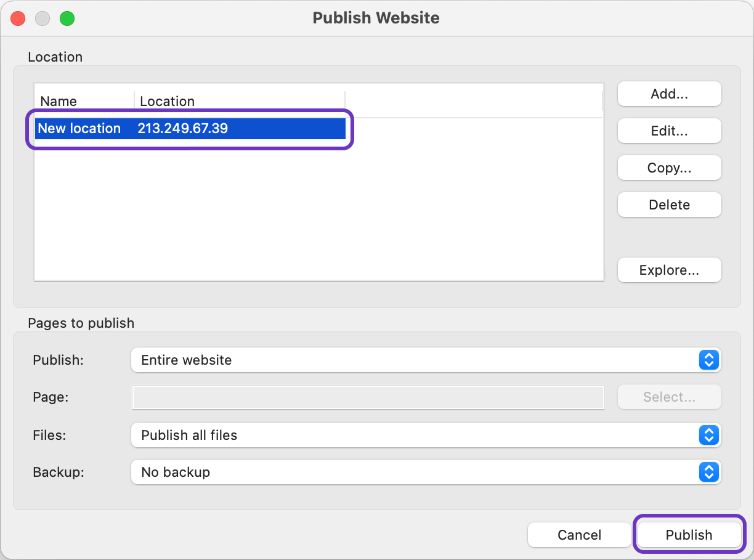Click the 213.249.67.39 address cell
754x560 pixels.
point(183,128)
